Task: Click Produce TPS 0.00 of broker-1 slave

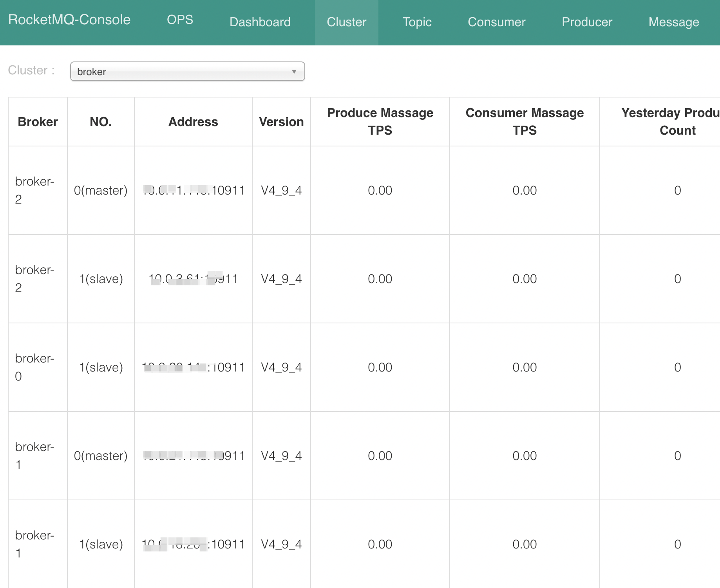Action: pyautogui.click(x=380, y=544)
